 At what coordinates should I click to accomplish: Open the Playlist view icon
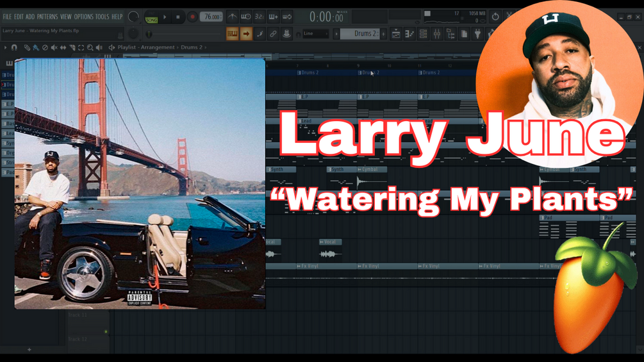pos(396,34)
